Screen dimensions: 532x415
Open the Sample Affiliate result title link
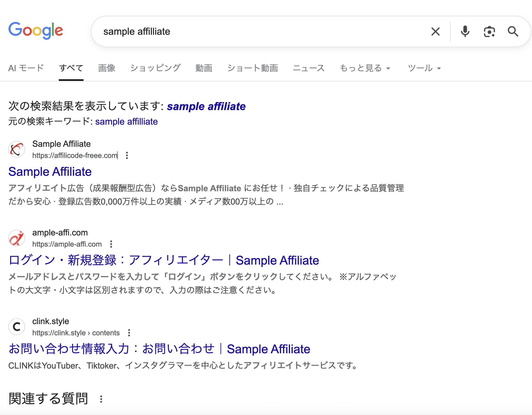pyautogui.click(x=50, y=172)
